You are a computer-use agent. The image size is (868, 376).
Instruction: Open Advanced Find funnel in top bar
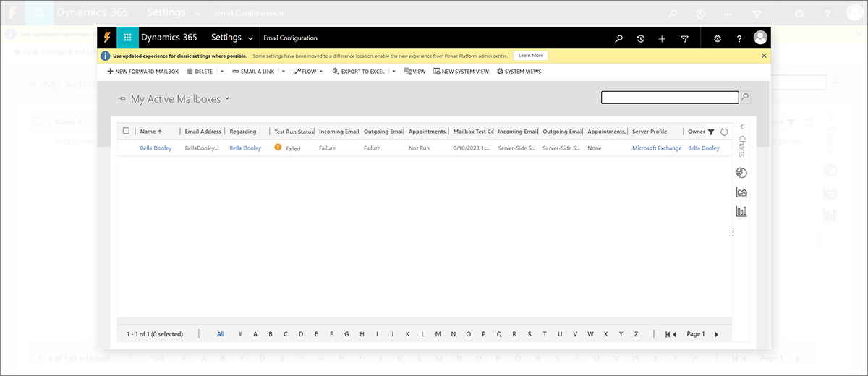click(x=684, y=38)
